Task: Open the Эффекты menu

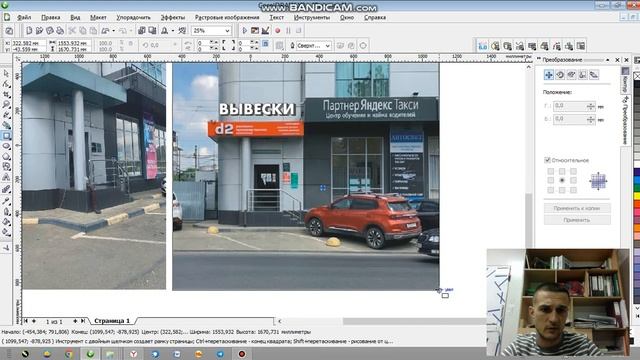Action: coord(172,18)
